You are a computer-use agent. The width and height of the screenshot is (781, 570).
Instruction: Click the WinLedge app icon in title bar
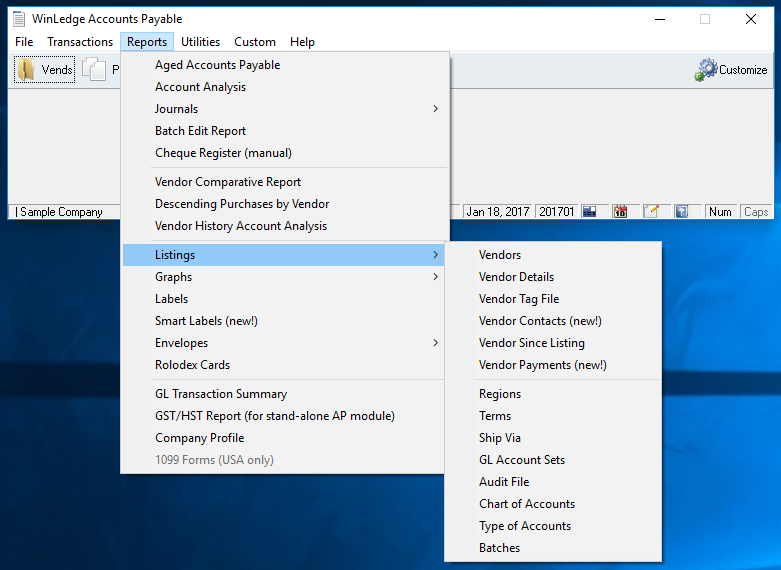coord(19,19)
